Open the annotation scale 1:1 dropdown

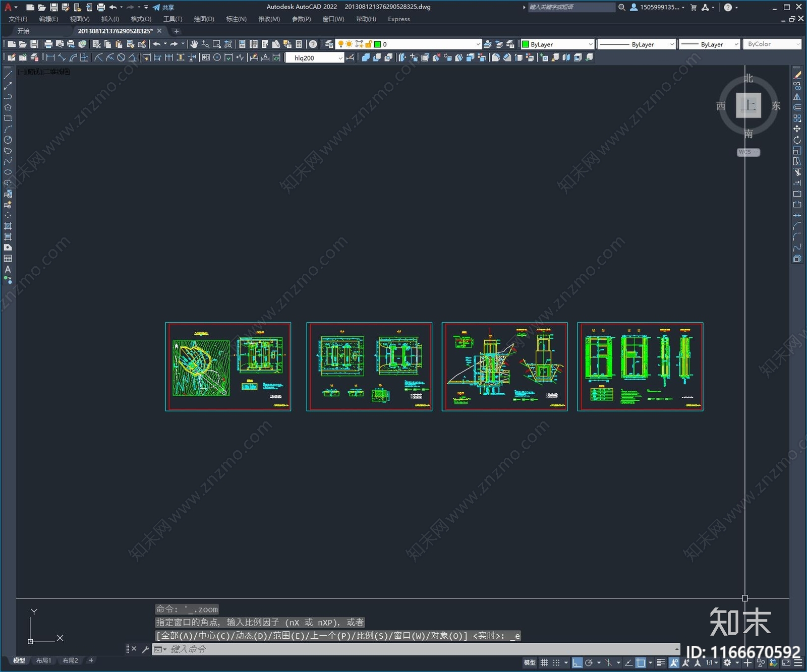click(x=712, y=662)
